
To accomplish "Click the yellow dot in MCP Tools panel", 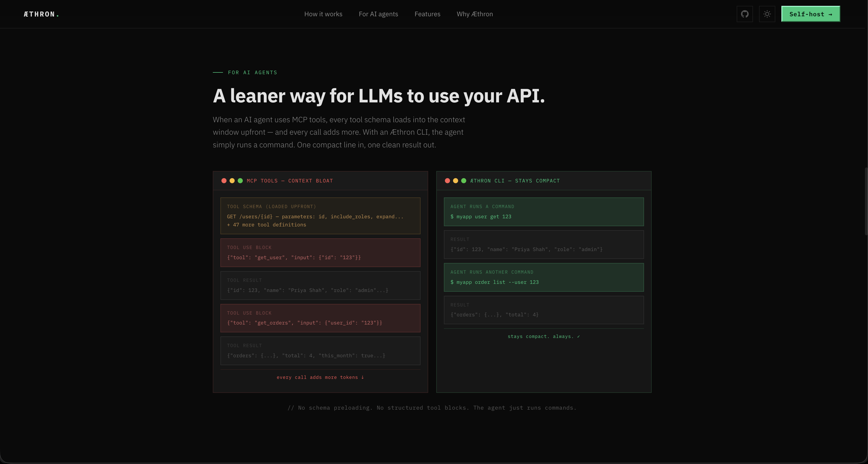I will pyautogui.click(x=232, y=181).
